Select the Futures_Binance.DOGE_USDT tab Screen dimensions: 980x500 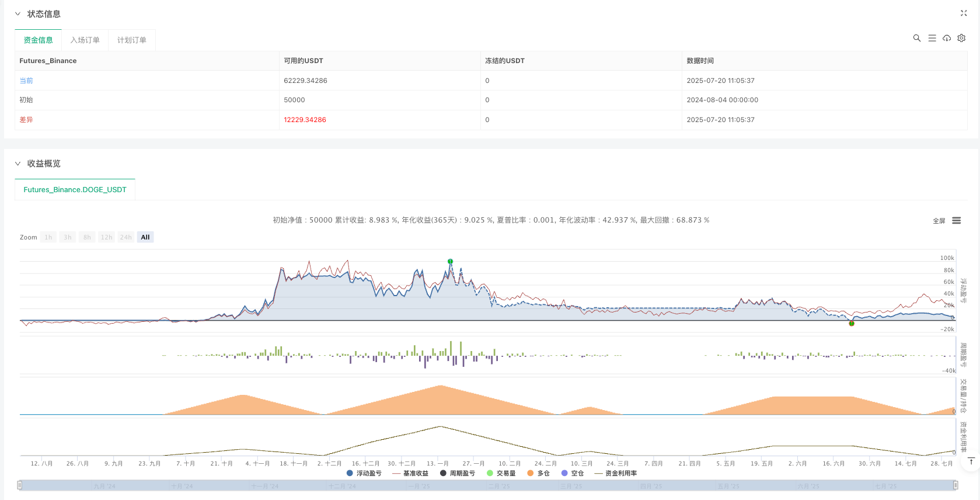point(75,190)
